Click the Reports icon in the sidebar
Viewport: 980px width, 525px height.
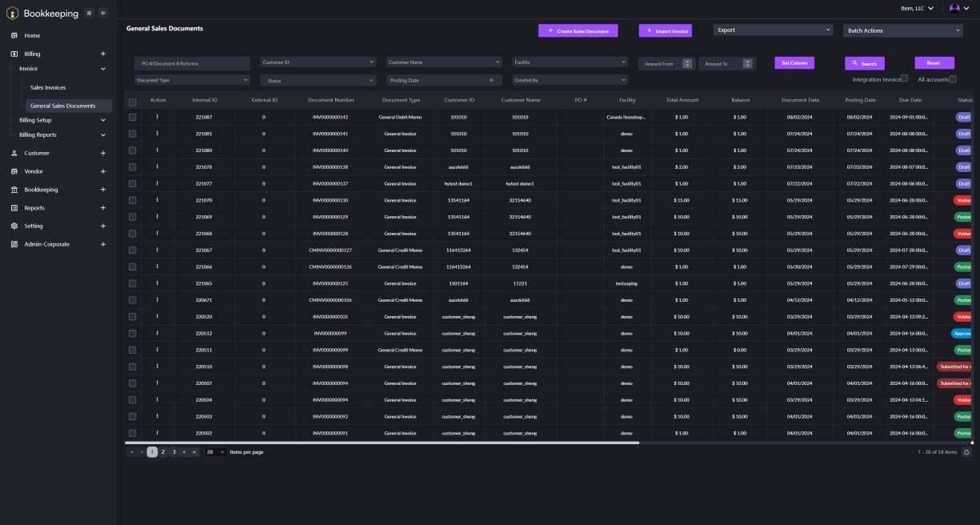(14, 207)
